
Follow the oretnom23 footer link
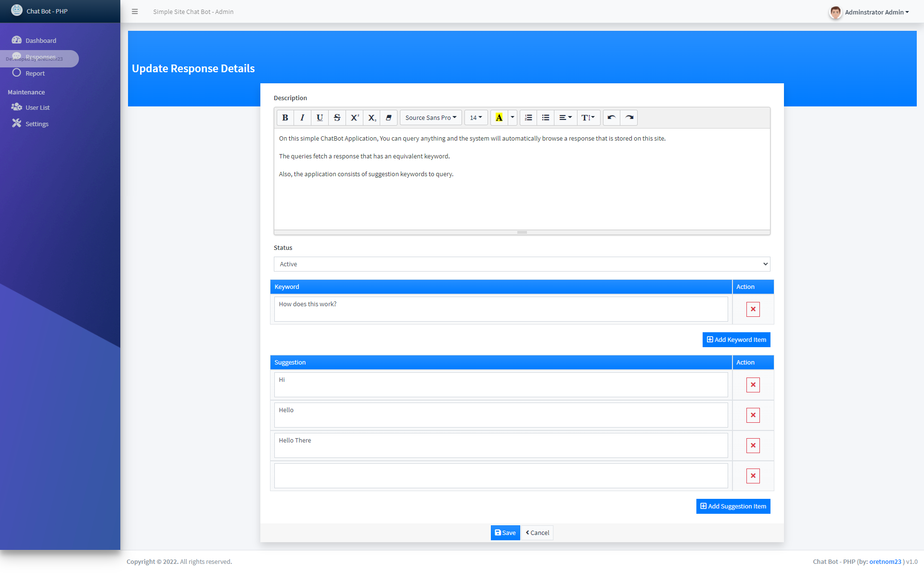point(885,561)
